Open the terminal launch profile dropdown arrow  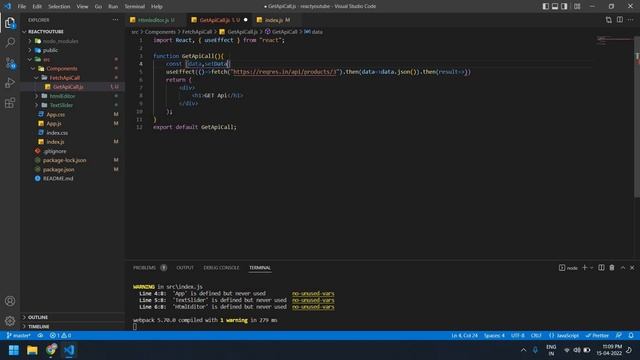591,268
